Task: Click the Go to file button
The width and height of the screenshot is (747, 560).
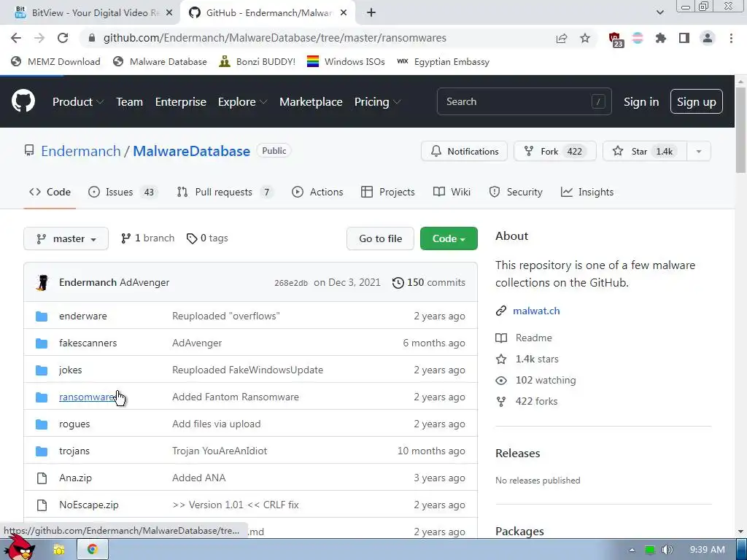Action: pyautogui.click(x=380, y=238)
